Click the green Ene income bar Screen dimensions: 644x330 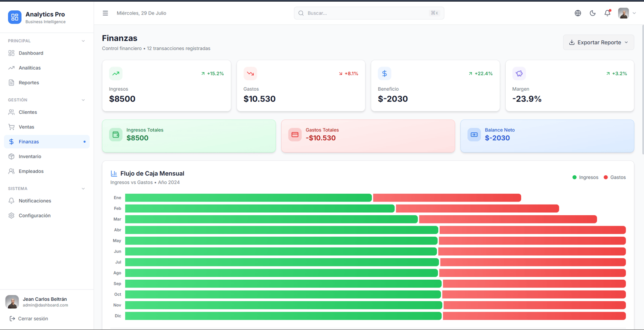248,198
